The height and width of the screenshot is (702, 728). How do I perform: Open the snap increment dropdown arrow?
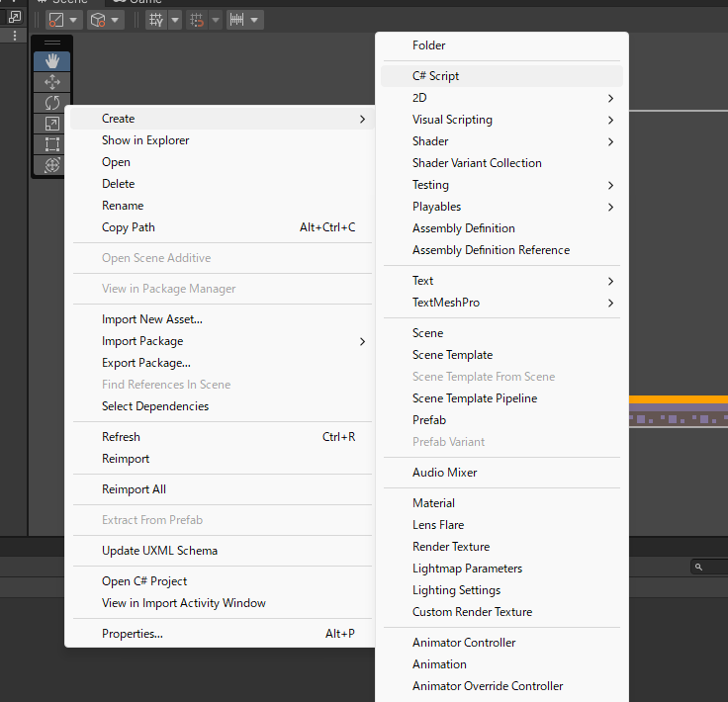point(216,20)
